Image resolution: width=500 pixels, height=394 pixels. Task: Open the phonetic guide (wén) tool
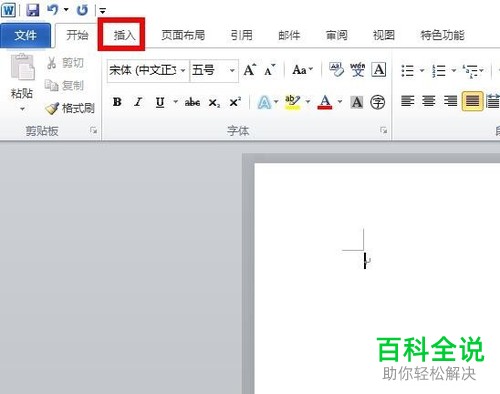(358, 70)
